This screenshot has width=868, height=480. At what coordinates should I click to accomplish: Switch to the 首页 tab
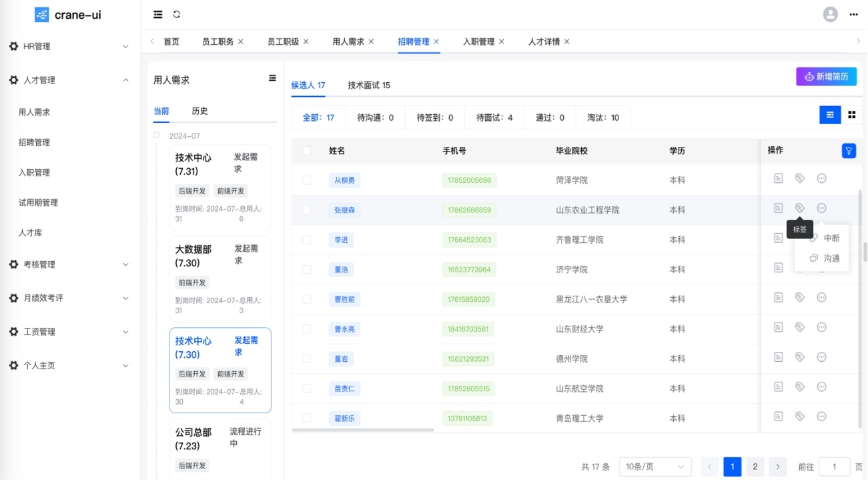point(171,41)
